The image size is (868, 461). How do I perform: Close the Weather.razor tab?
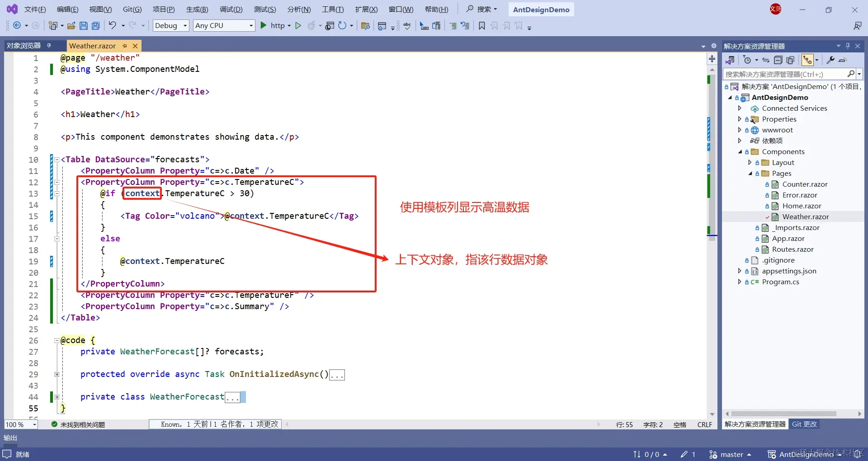135,46
